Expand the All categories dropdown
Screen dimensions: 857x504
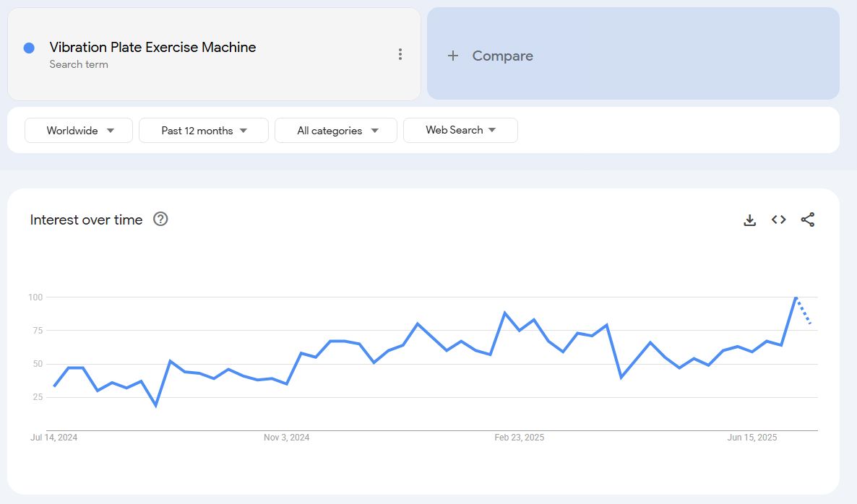(x=336, y=131)
